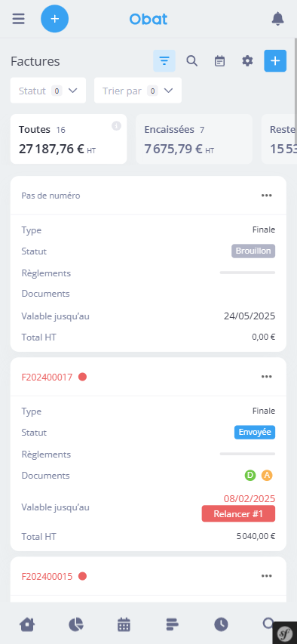Image resolution: width=297 pixels, height=644 pixels.
Task: Open the calendar date filter icon
Action: 220,61
